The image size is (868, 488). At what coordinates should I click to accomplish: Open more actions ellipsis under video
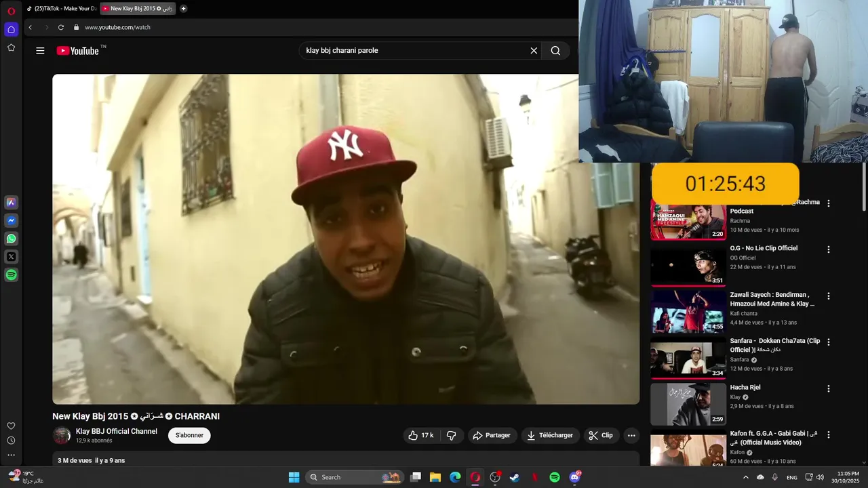coord(631,435)
